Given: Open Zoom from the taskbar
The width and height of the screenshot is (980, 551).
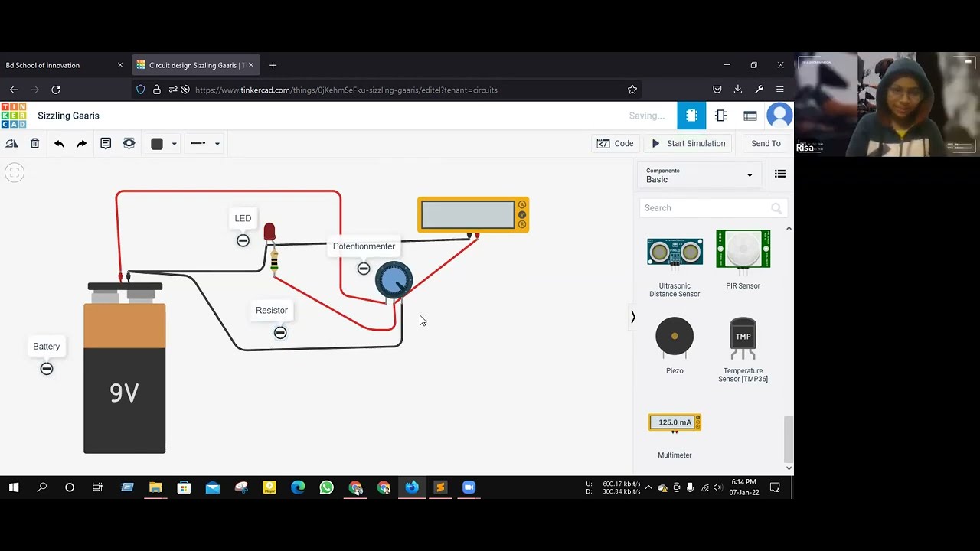Looking at the screenshot, I should click(469, 487).
